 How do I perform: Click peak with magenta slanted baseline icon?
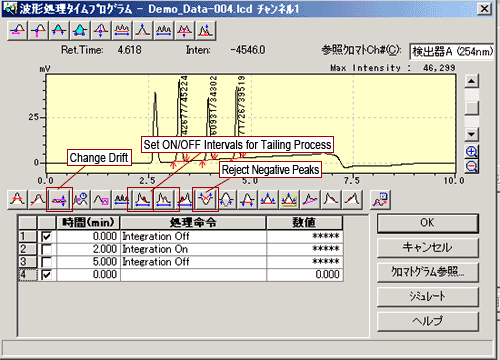click(310, 200)
